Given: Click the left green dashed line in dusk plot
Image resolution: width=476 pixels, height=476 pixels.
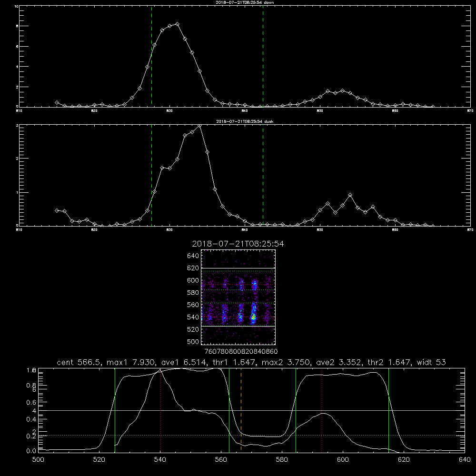Looking at the screenshot, I should pos(151,175).
